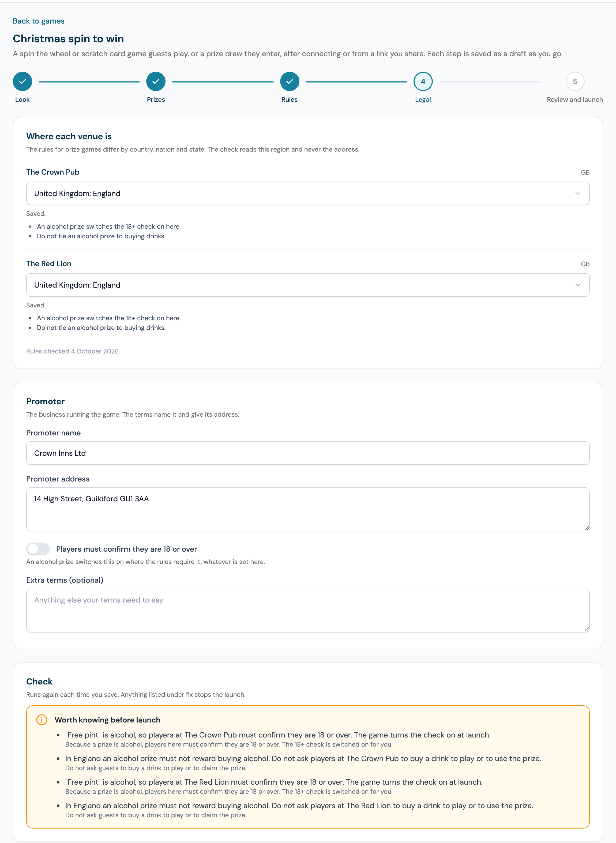The image size is (616, 843).
Task: Click into the Promoter name field
Action: click(308, 453)
